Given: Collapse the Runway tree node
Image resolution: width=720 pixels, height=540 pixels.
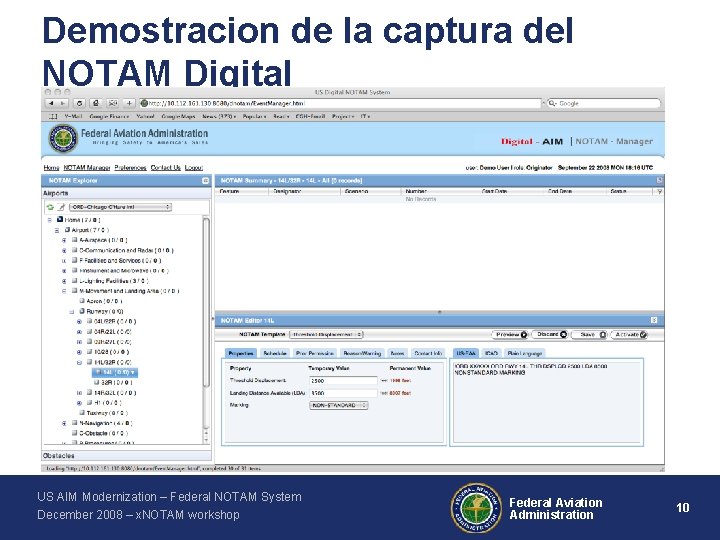Looking at the screenshot, I should [72, 311].
